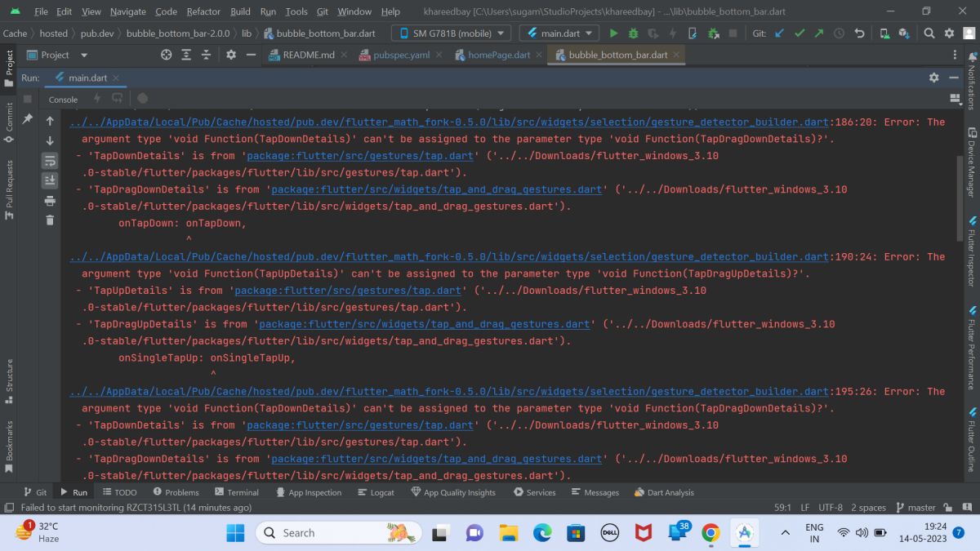
Task: Open IDE settings gear in main toolbar
Action: (949, 33)
